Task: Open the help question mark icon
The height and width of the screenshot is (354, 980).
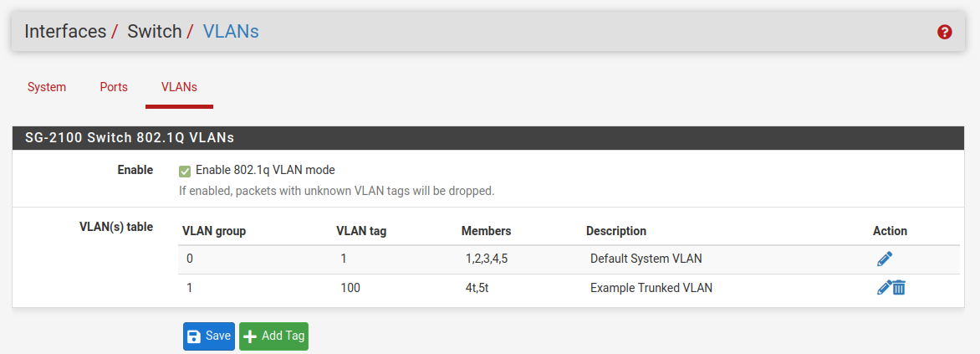Action: (944, 32)
